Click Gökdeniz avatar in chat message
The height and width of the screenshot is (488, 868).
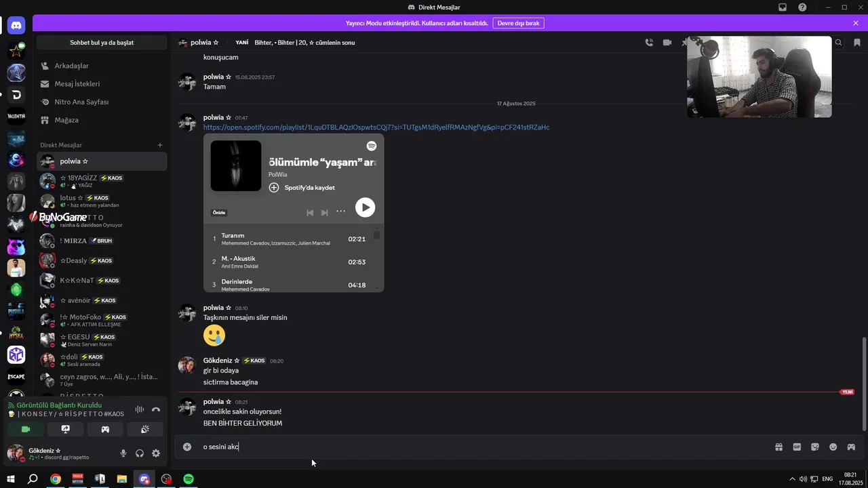click(x=187, y=365)
